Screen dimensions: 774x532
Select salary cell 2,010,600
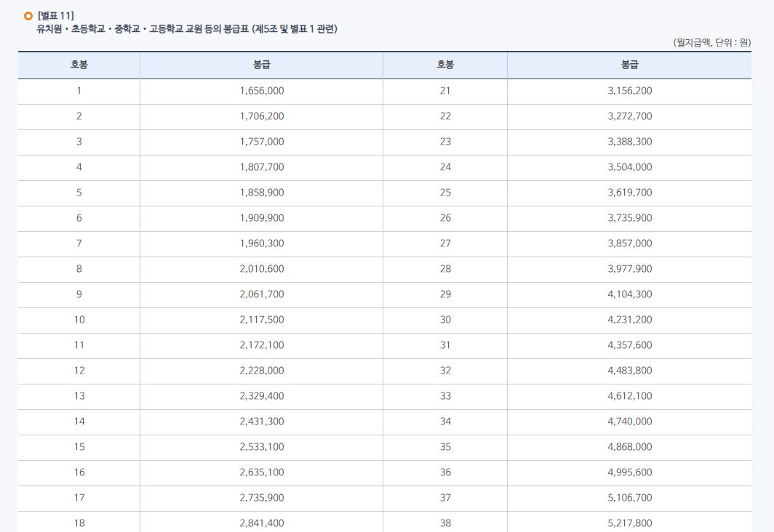click(262, 269)
